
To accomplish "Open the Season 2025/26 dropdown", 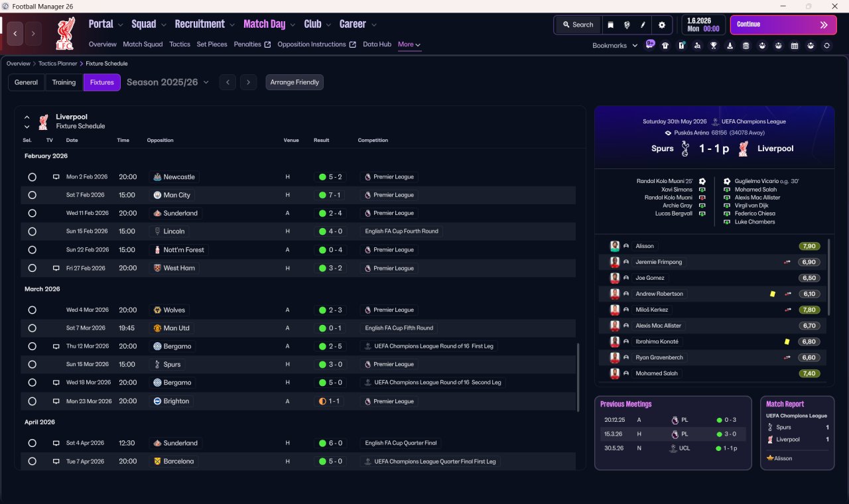I will [x=168, y=82].
